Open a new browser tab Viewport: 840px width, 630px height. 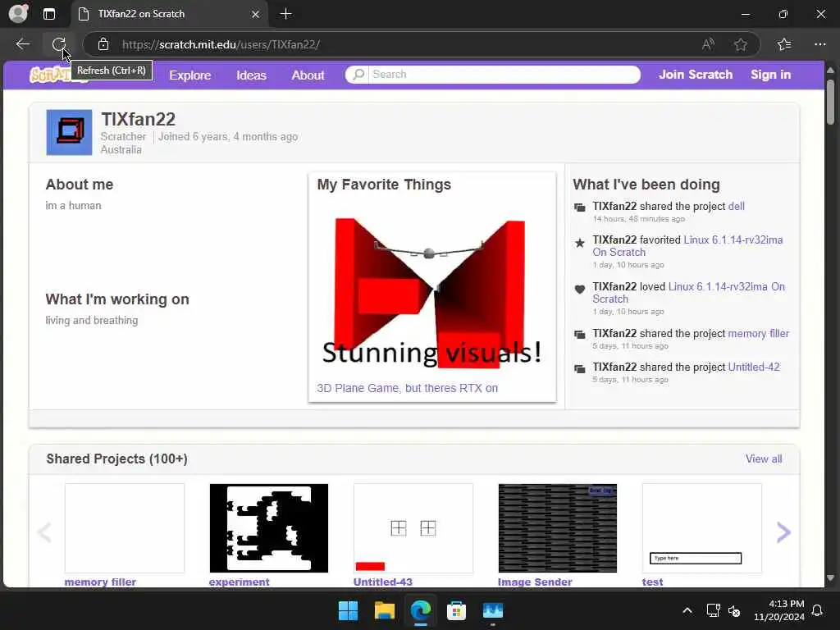point(286,14)
